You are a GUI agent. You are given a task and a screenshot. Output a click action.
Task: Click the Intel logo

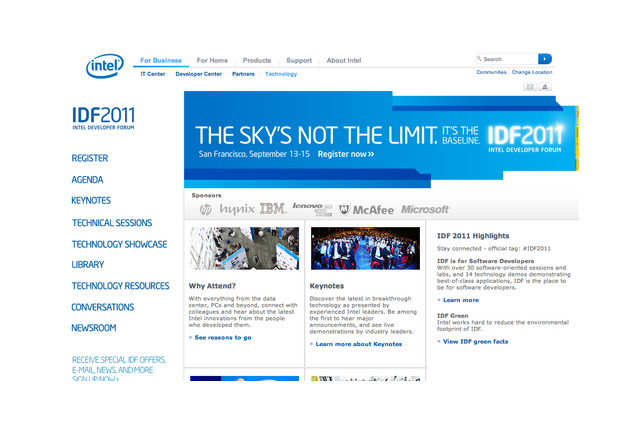pos(105,65)
